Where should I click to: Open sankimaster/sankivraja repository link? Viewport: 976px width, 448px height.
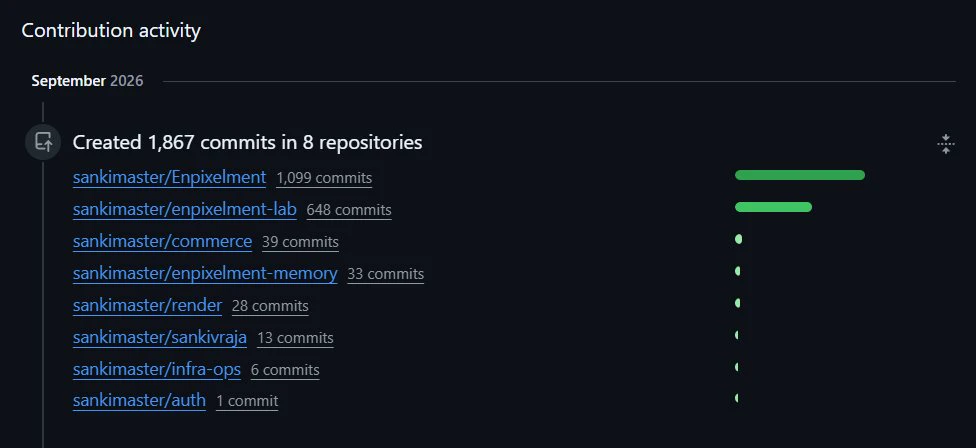[x=160, y=338]
